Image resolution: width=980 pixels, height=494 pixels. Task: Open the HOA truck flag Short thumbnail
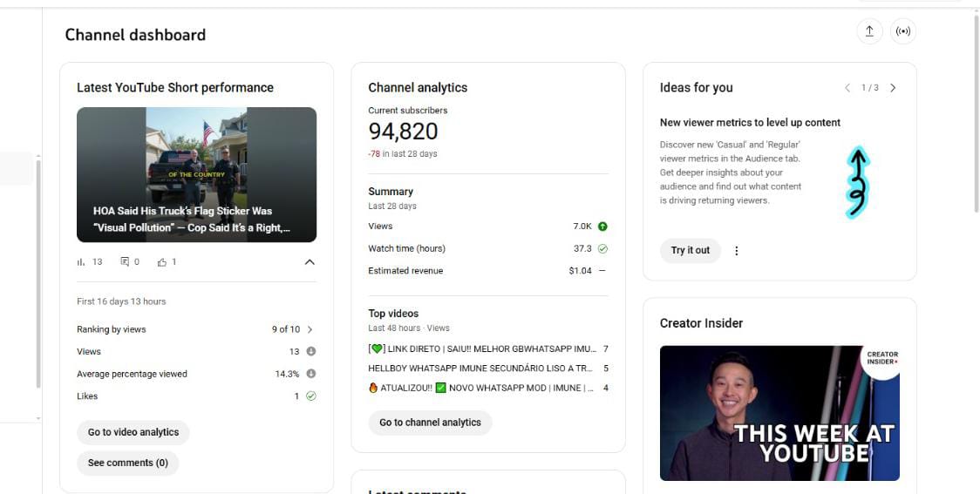196,174
